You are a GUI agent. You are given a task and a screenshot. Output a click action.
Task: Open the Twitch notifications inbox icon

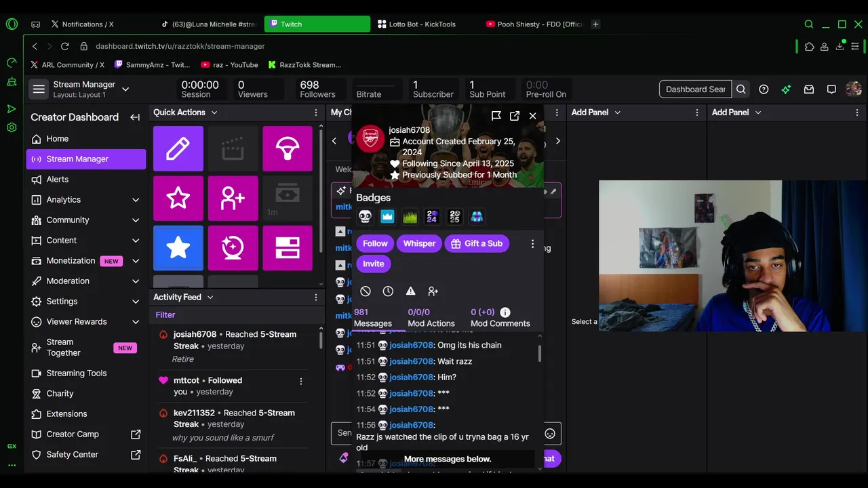809,89
